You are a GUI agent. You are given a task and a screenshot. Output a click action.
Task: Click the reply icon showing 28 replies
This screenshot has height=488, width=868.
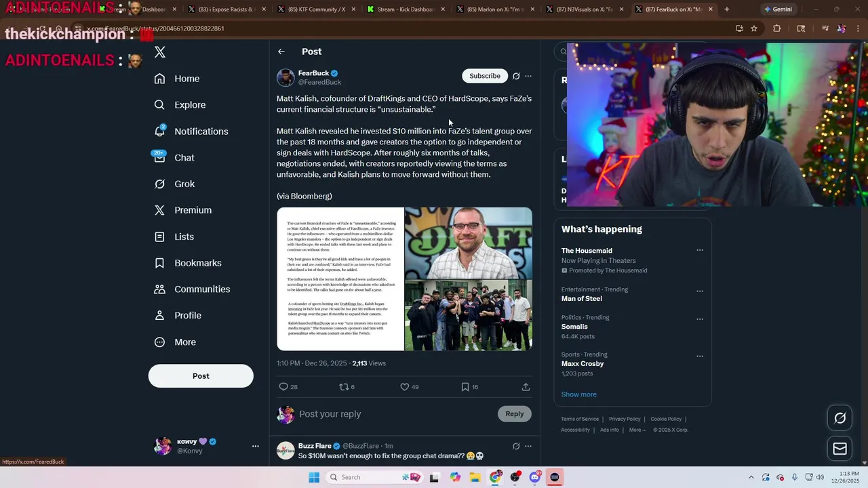tap(283, 386)
